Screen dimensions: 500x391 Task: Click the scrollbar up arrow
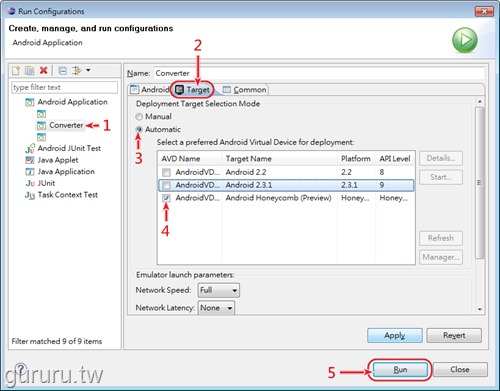479,101
